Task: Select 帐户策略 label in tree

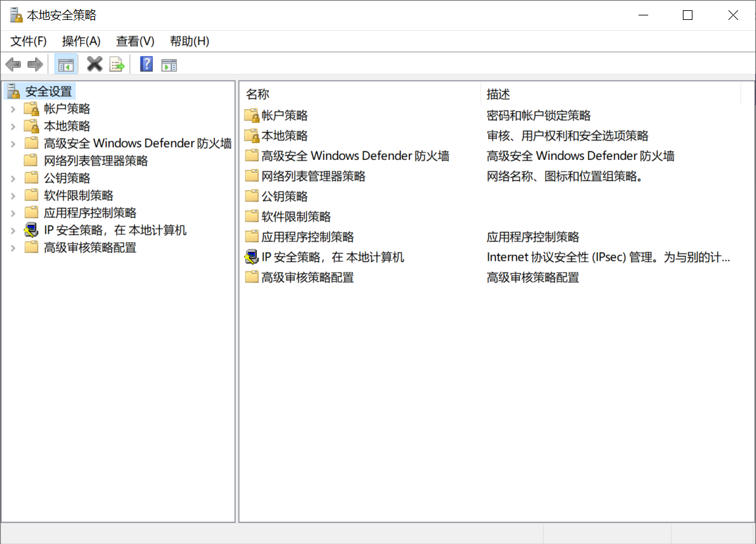Action: coord(67,109)
